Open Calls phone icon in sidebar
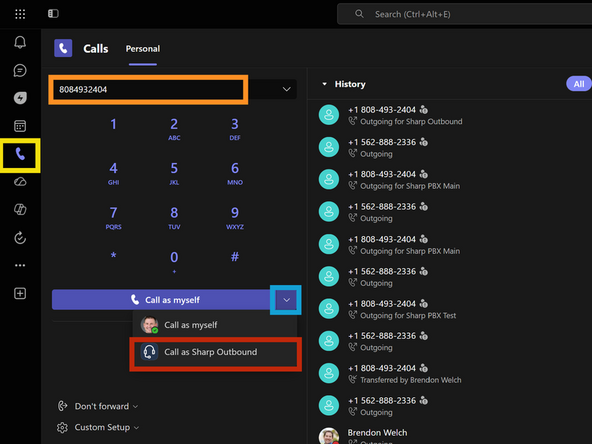The height and width of the screenshot is (444, 592). click(20, 154)
